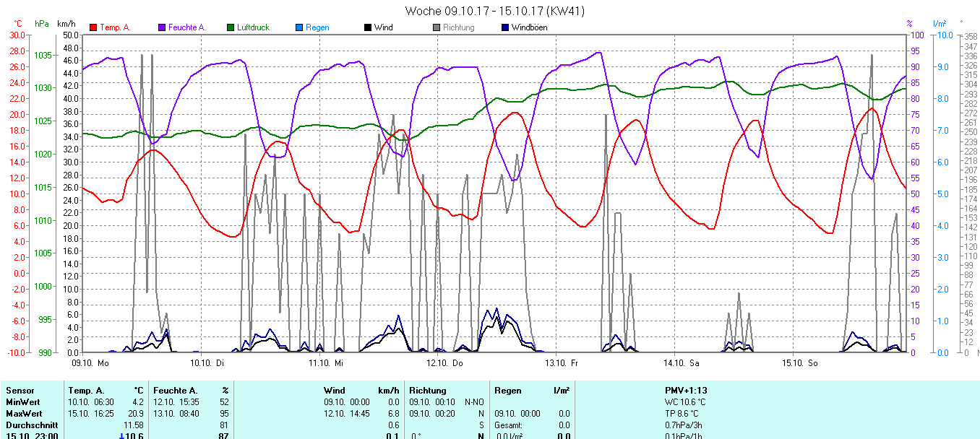The width and height of the screenshot is (980, 439).
Task: Click the MaxWert row label
Action: point(22,414)
